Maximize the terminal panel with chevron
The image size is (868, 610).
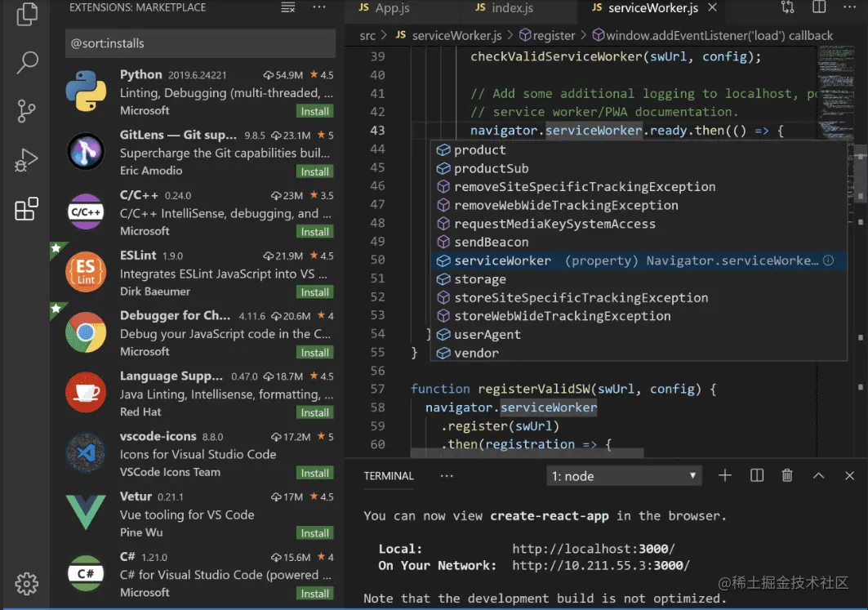[818, 475]
